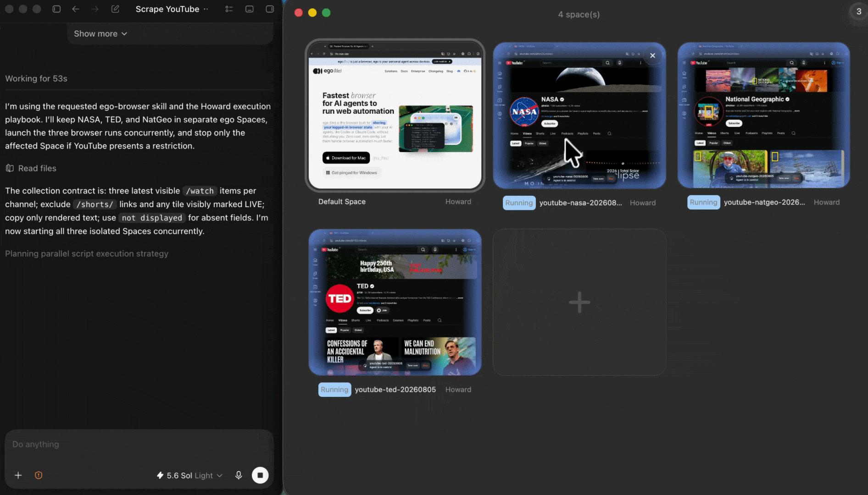Open the youtube-ted space thumbnail
The image size is (868, 495).
click(395, 302)
